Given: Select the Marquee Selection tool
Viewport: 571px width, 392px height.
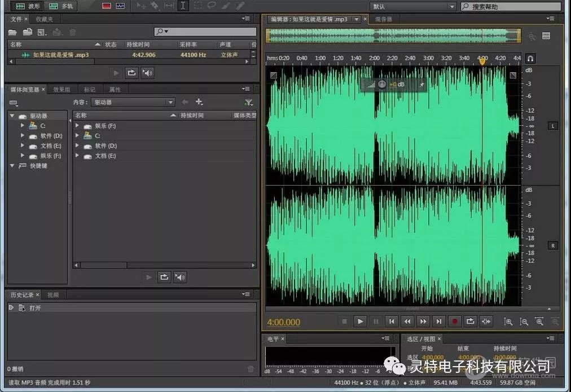Looking at the screenshot, I should coord(197,6).
